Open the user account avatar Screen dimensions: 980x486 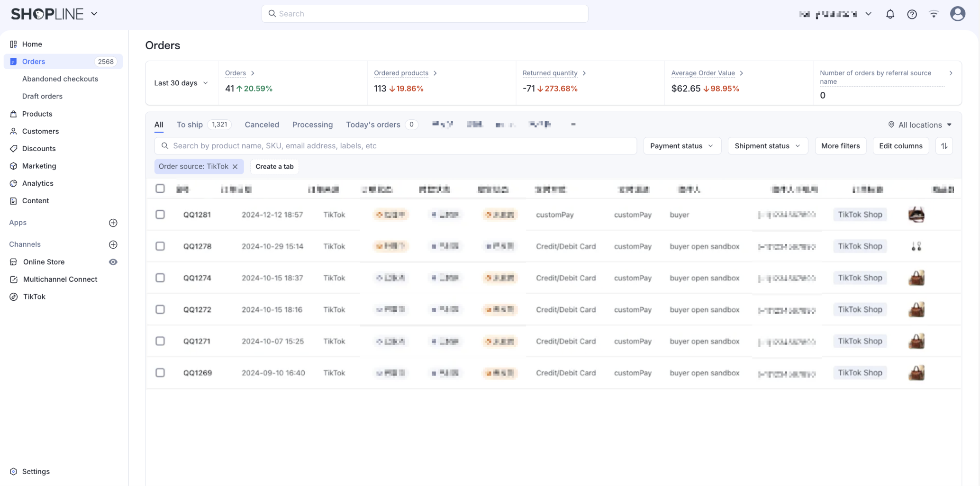pos(957,14)
